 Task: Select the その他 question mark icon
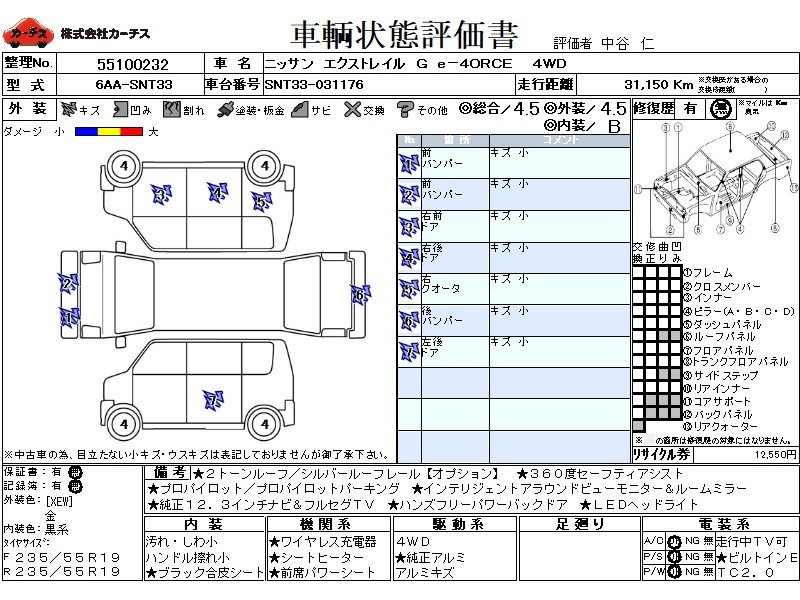tap(405, 109)
